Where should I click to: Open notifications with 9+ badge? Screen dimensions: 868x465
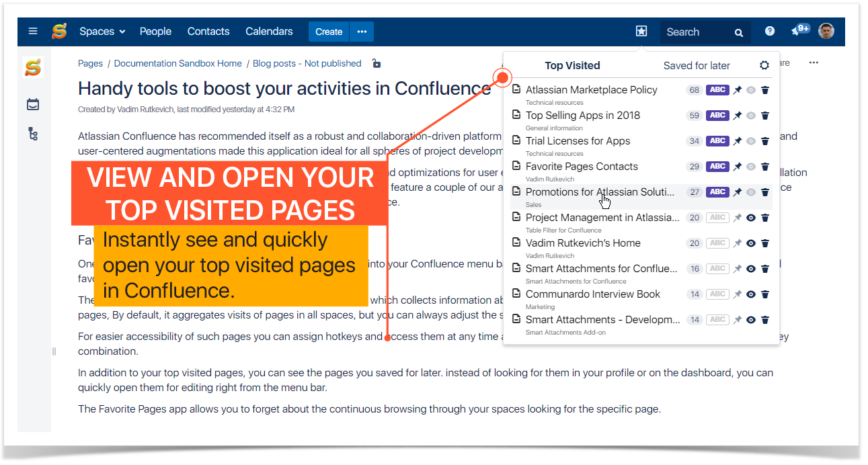pyautogui.click(x=799, y=30)
